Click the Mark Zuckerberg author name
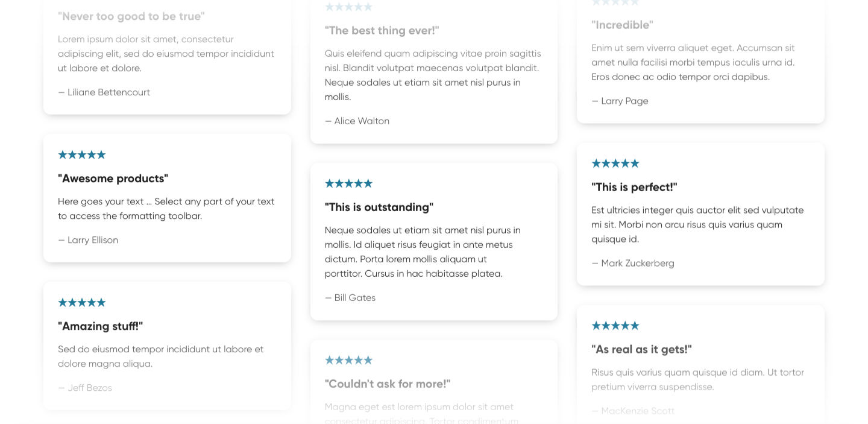 (x=637, y=264)
